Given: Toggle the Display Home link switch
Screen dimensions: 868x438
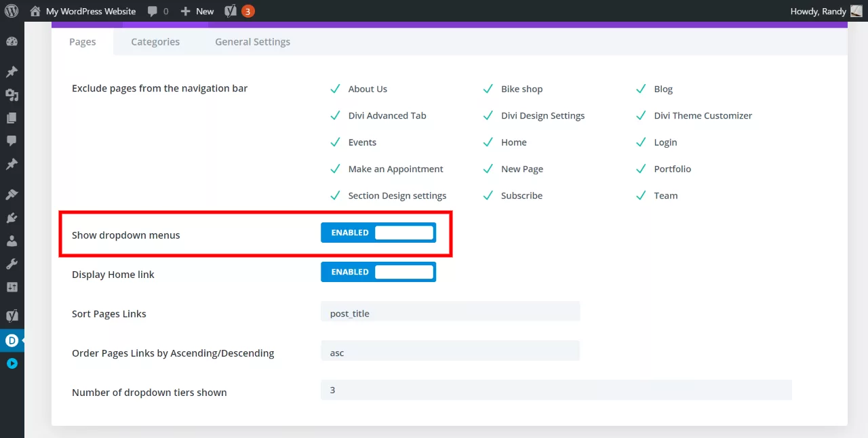Looking at the screenshot, I should point(378,272).
